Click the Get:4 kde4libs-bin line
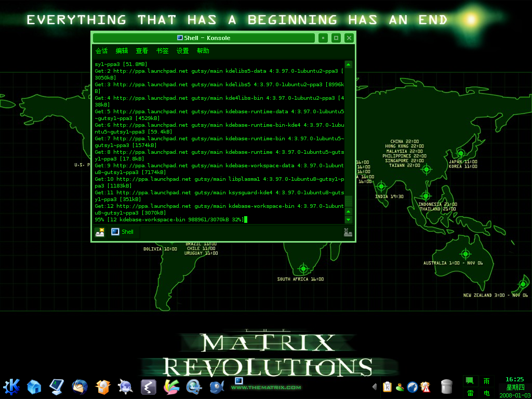The image size is (532, 399). tap(219, 101)
